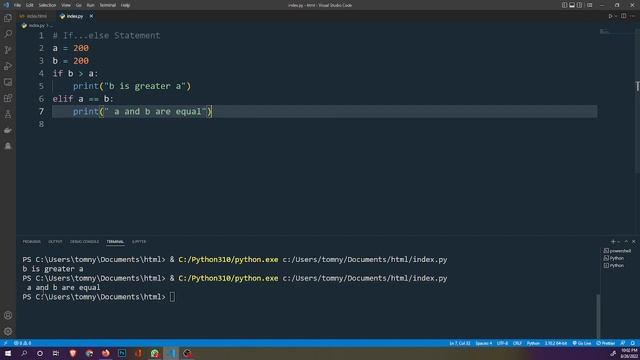
Task: Select language mode Python in status bar
Action: [x=533, y=343]
